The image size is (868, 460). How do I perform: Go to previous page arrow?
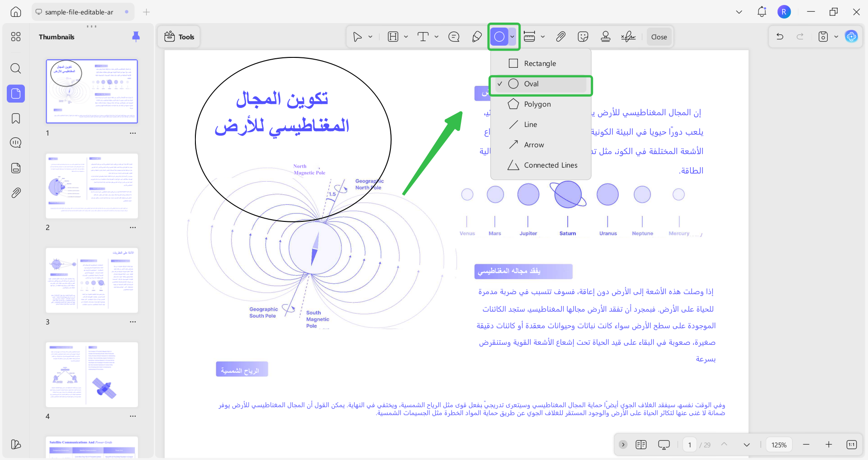coord(724,445)
